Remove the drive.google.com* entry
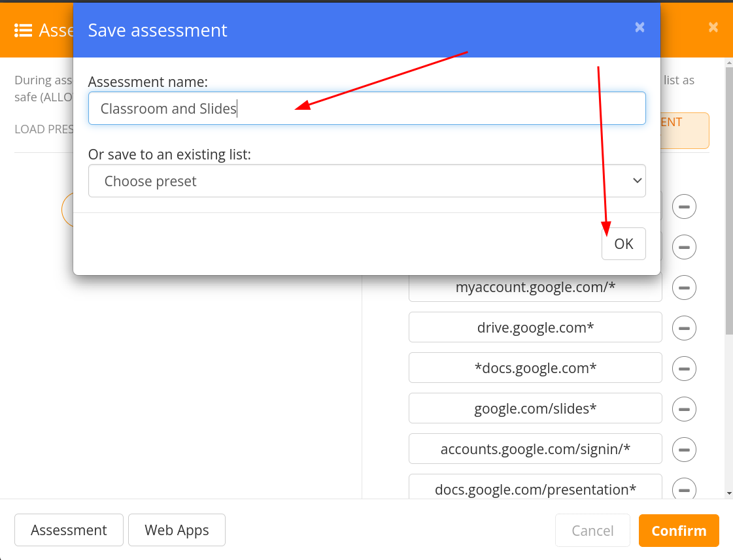 pos(684,328)
